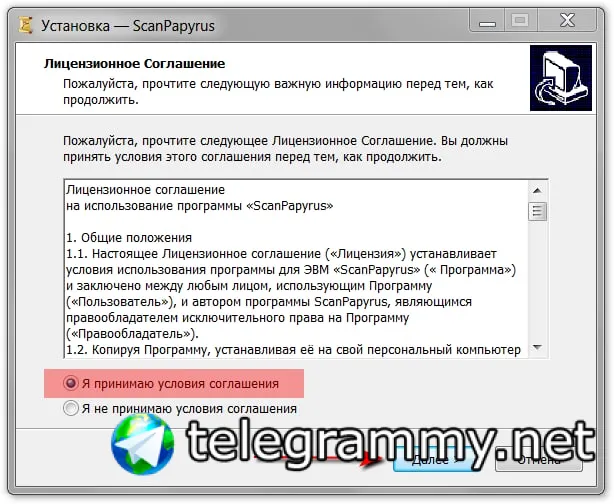Click the line "на использование программы «ScanPapyrus»"

pos(200,206)
